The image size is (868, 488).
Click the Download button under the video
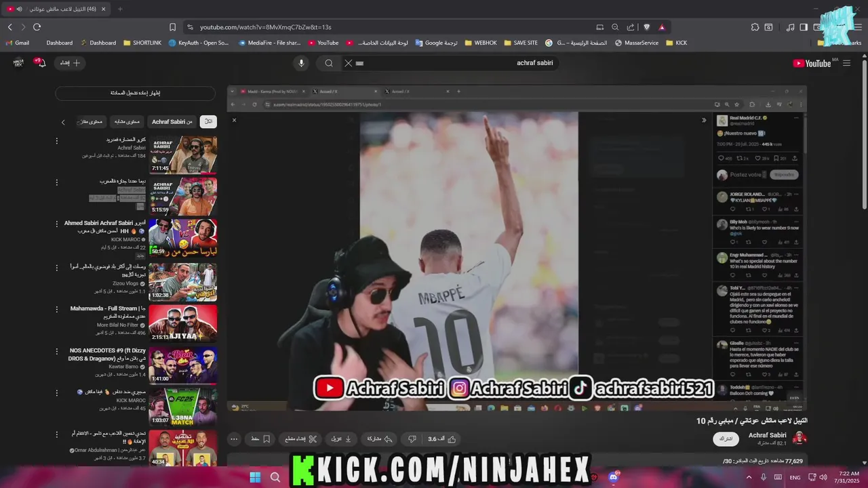tap(341, 439)
